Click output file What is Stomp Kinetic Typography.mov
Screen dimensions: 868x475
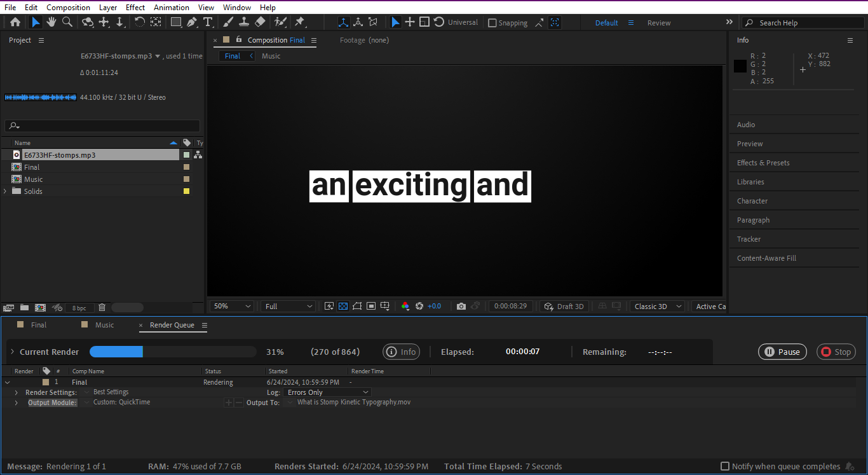[354, 402]
